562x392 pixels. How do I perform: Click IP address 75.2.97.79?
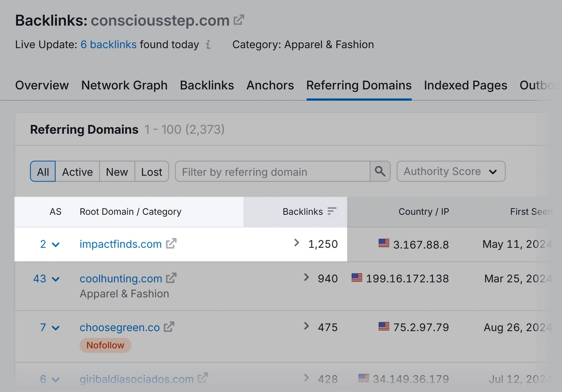pos(421,327)
